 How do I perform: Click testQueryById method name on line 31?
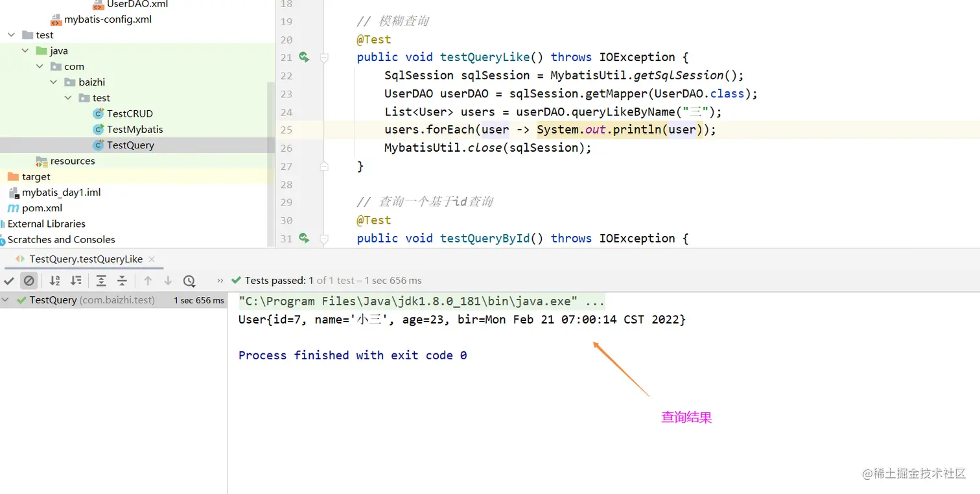pyautogui.click(x=485, y=239)
